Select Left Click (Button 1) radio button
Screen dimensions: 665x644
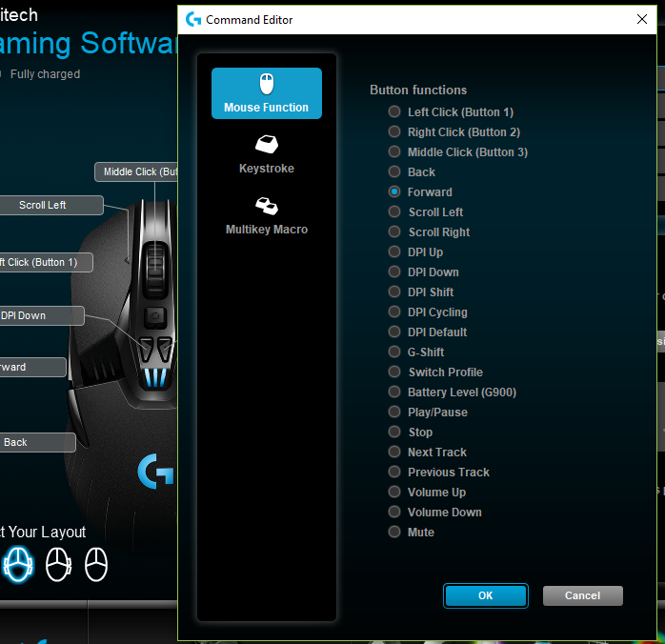coord(394,111)
